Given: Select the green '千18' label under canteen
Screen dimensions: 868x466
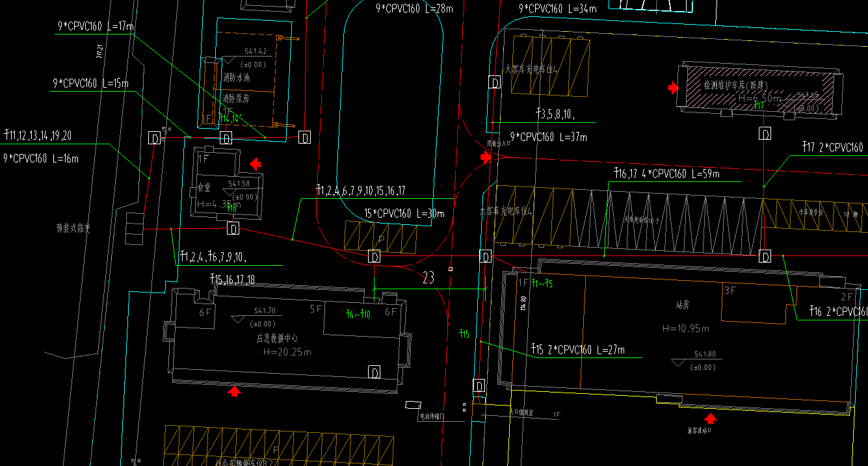Looking at the screenshot, I should (231, 209).
